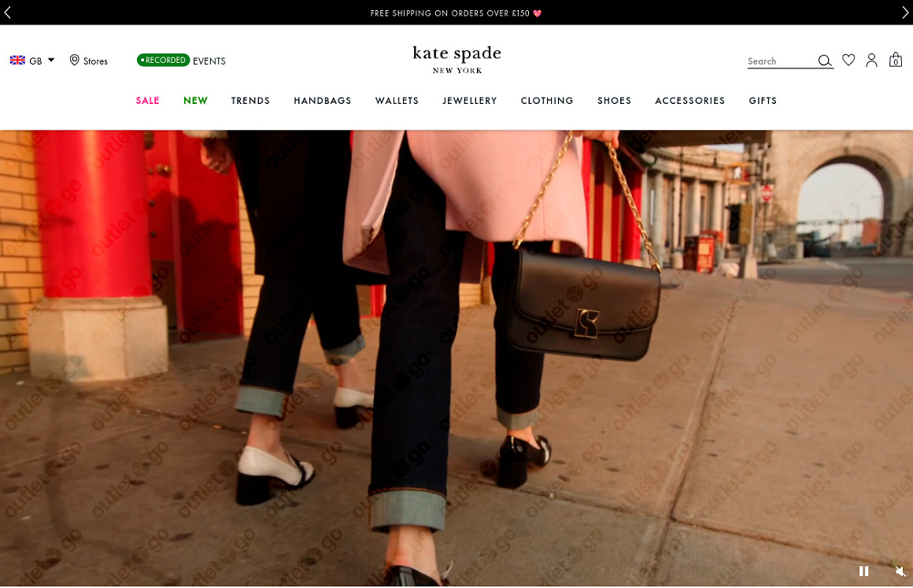
Task: Open the Gifts category
Action: (x=762, y=101)
